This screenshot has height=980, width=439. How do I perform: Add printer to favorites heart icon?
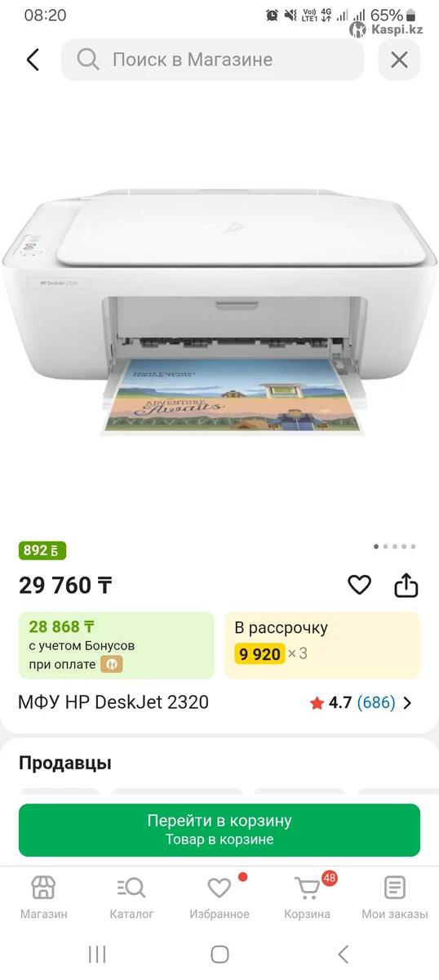[359, 585]
